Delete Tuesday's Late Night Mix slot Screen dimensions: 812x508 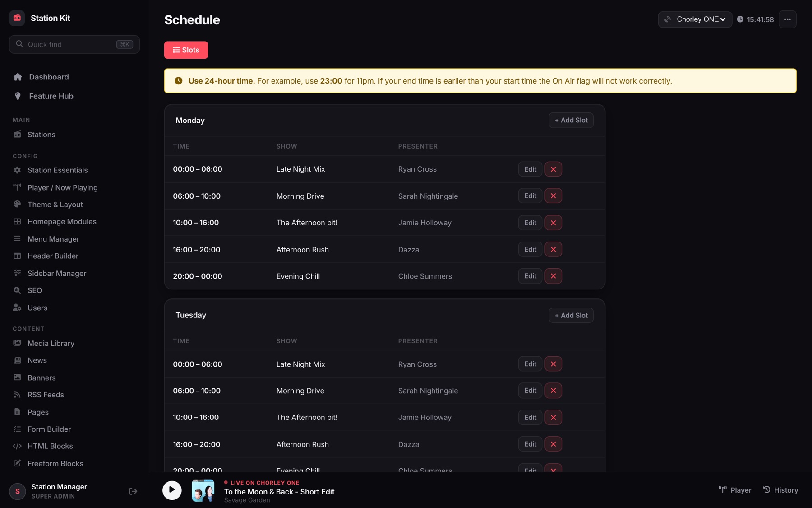coord(553,364)
